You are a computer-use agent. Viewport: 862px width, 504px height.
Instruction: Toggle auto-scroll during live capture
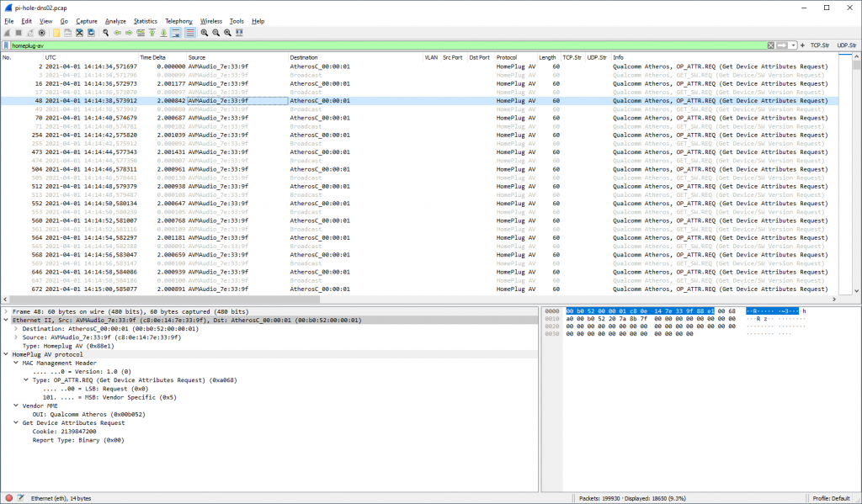[x=176, y=33]
